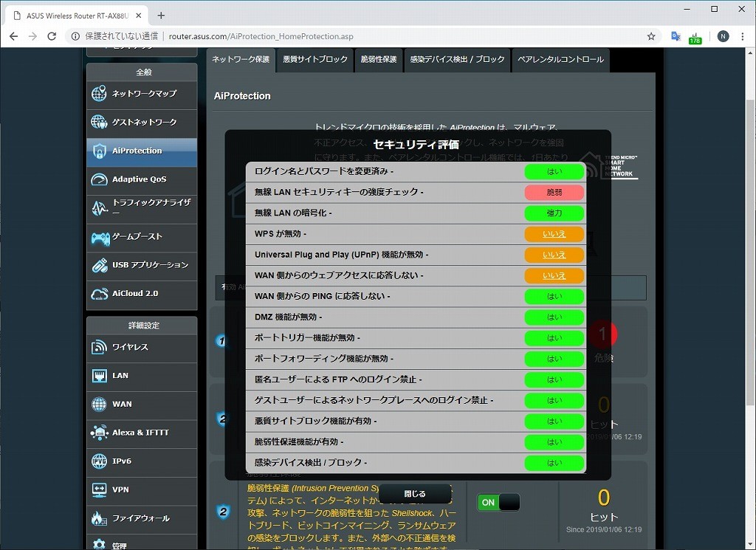
Task: Open the Google Translate extension icon
Action: (676, 36)
